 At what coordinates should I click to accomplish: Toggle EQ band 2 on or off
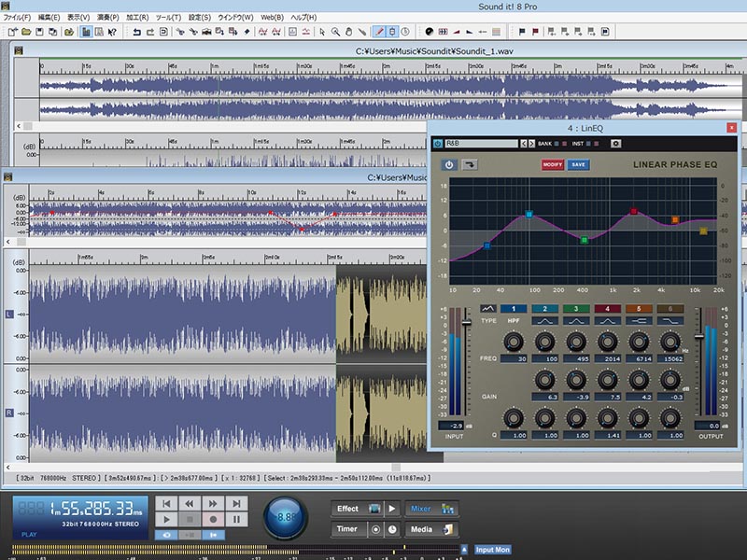(x=544, y=309)
